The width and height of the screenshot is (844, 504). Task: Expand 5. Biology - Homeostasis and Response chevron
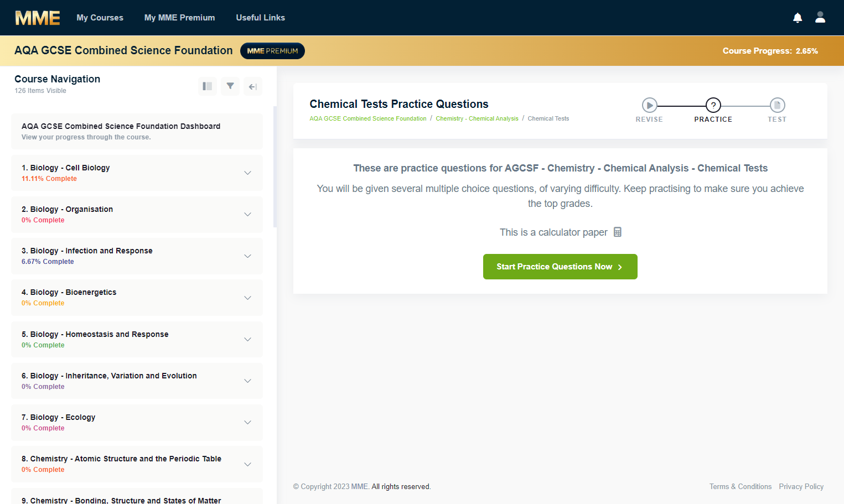(x=247, y=339)
